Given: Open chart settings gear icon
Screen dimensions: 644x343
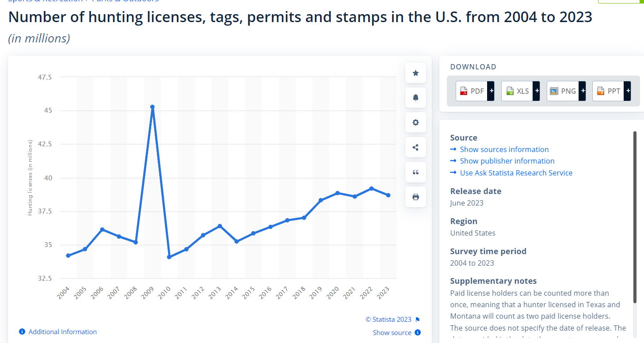Looking at the screenshot, I should 415,122.
